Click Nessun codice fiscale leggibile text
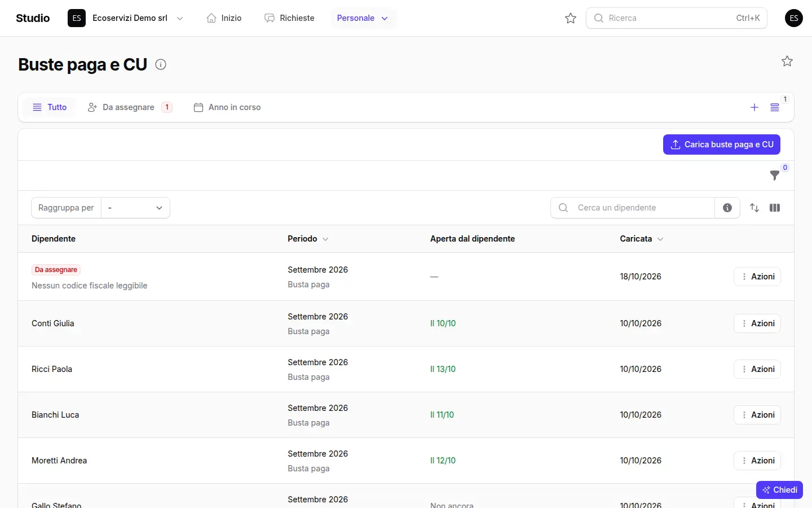This screenshot has width=812, height=508. [89, 286]
